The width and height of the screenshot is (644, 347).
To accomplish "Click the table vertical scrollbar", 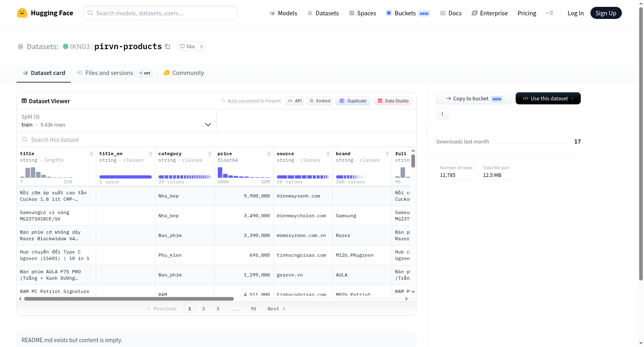I will tap(413, 161).
